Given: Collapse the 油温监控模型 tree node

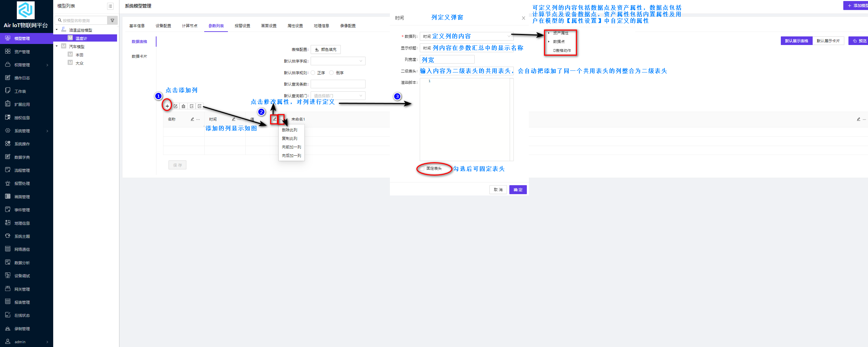Looking at the screenshot, I should pos(57,30).
